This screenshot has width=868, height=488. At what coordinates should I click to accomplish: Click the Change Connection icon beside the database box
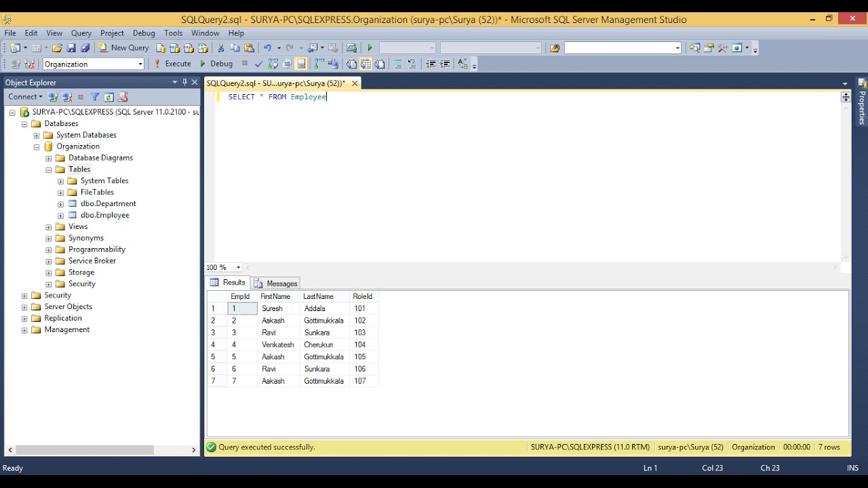(x=30, y=64)
